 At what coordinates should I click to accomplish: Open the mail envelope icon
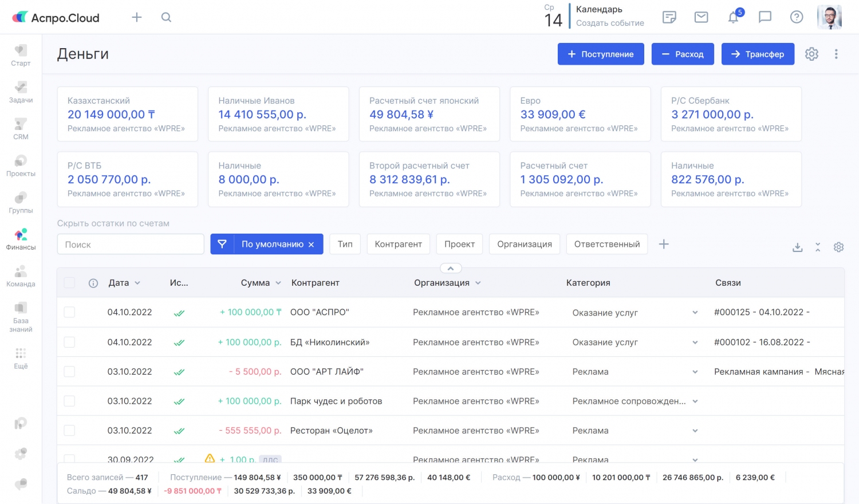tap(701, 17)
